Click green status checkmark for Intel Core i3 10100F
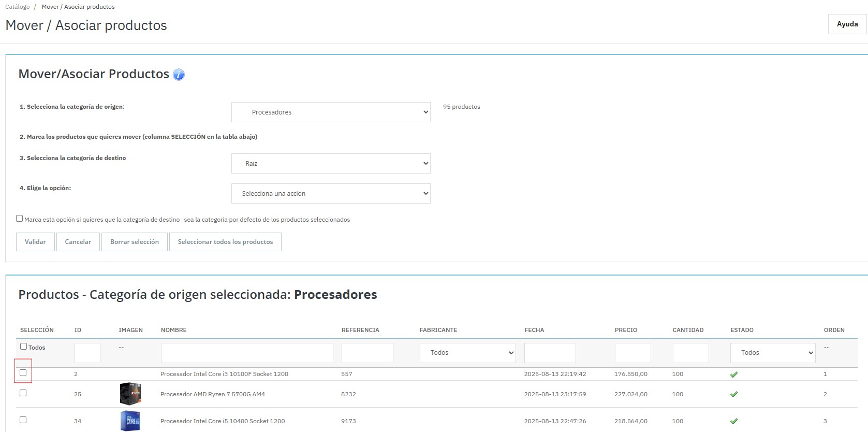868x432 pixels. tap(733, 374)
